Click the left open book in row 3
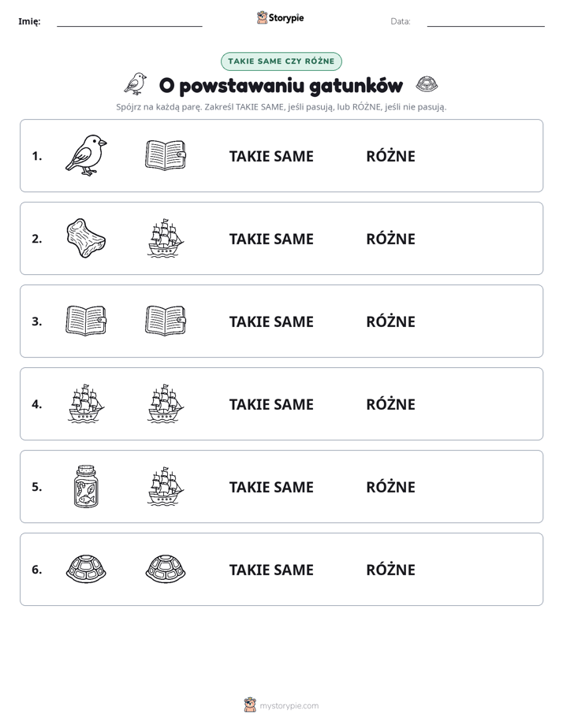This screenshot has height=728, width=563. 86,321
